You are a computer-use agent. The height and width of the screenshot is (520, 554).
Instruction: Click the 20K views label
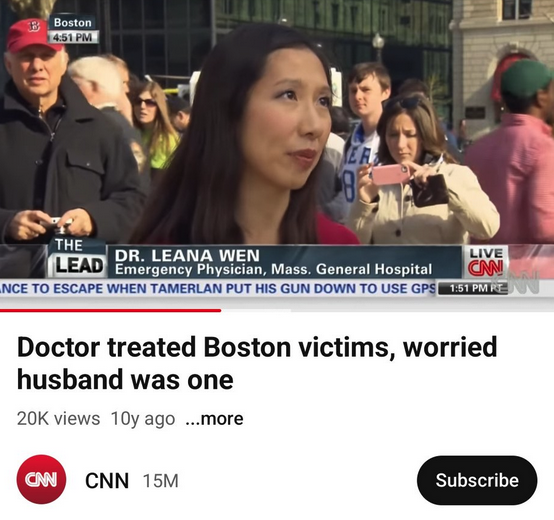point(58,419)
